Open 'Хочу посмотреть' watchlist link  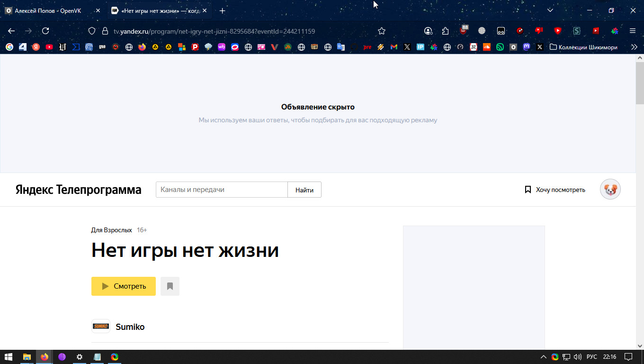click(x=555, y=190)
